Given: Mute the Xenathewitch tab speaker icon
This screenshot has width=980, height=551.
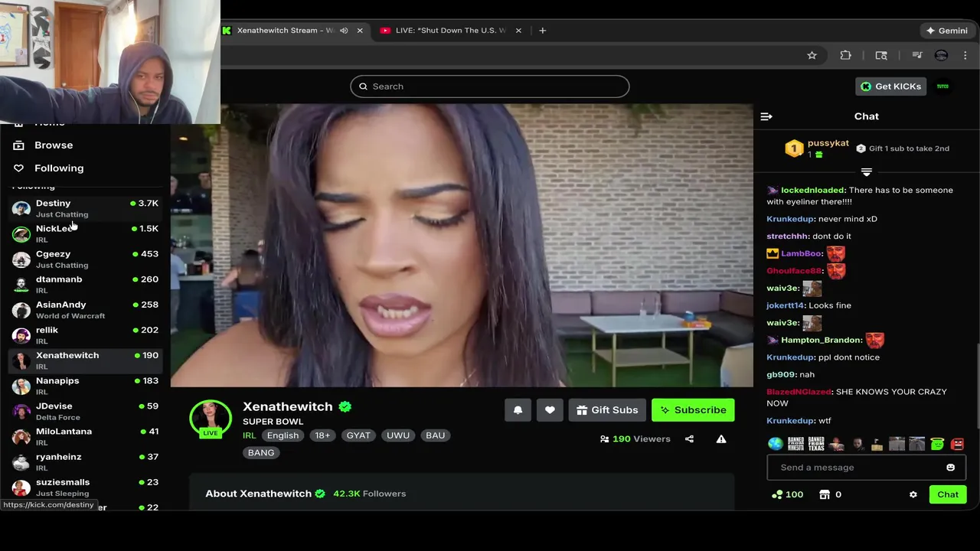Looking at the screenshot, I should coord(344,31).
